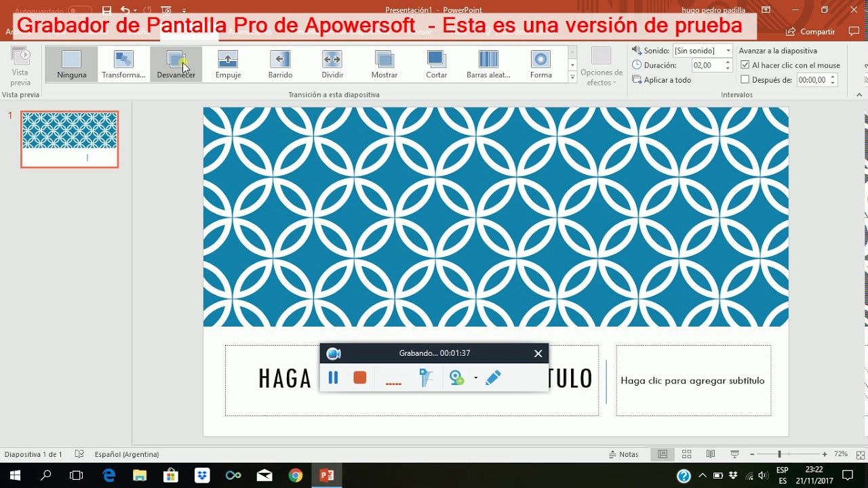Switch to slide sorter view

tap(686, 454)
